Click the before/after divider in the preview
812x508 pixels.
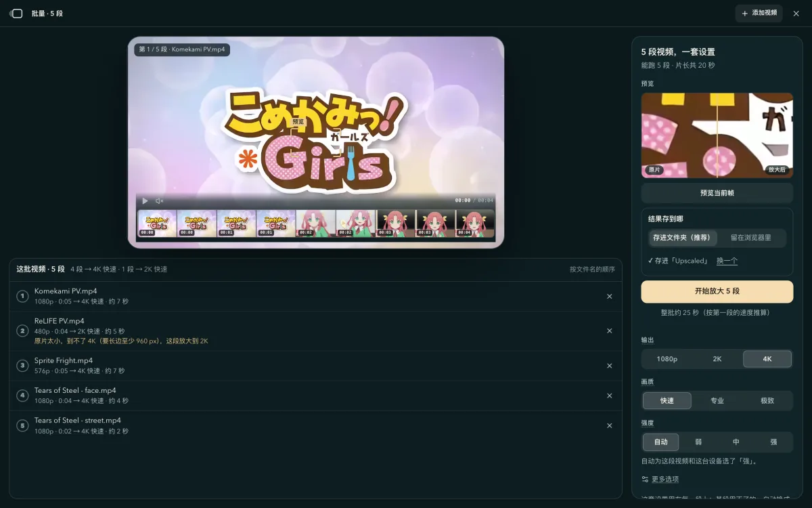click(717, 135)
